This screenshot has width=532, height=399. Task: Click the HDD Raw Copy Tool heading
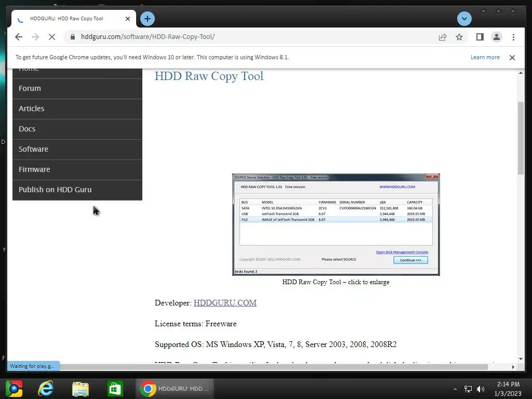[x=209, y=76]
